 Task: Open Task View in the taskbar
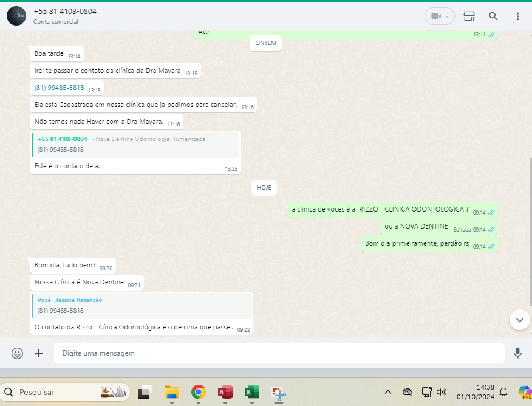point(145,393)
